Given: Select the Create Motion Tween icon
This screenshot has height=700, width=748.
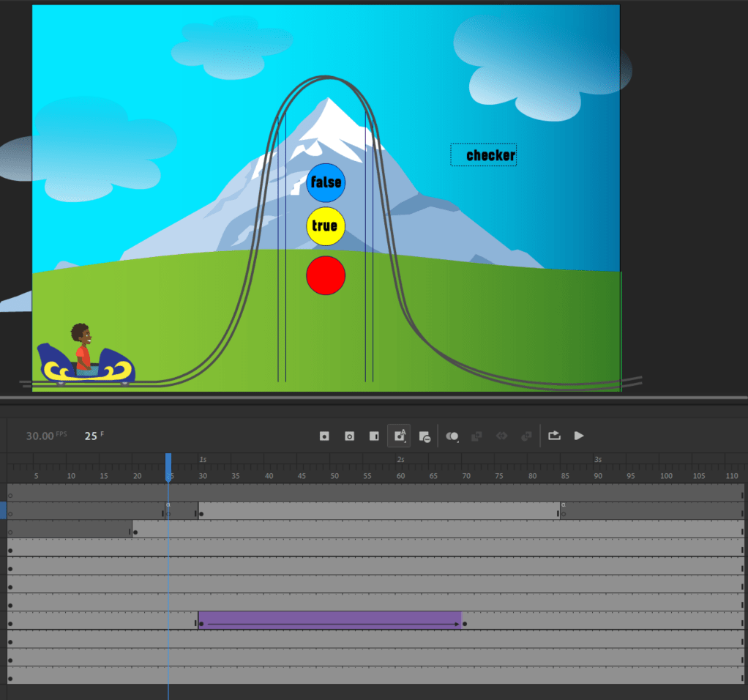Looking at the screenshot, I should [476, 436].
